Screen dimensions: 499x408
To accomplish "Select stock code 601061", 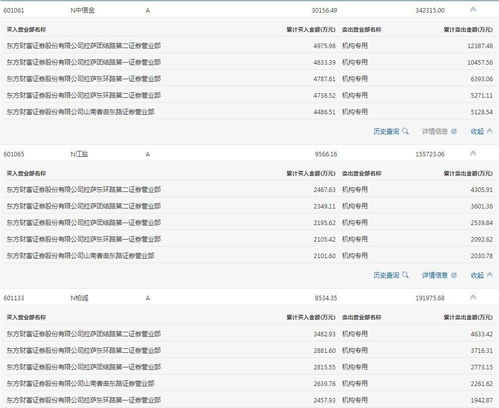I will coord(14,10).
